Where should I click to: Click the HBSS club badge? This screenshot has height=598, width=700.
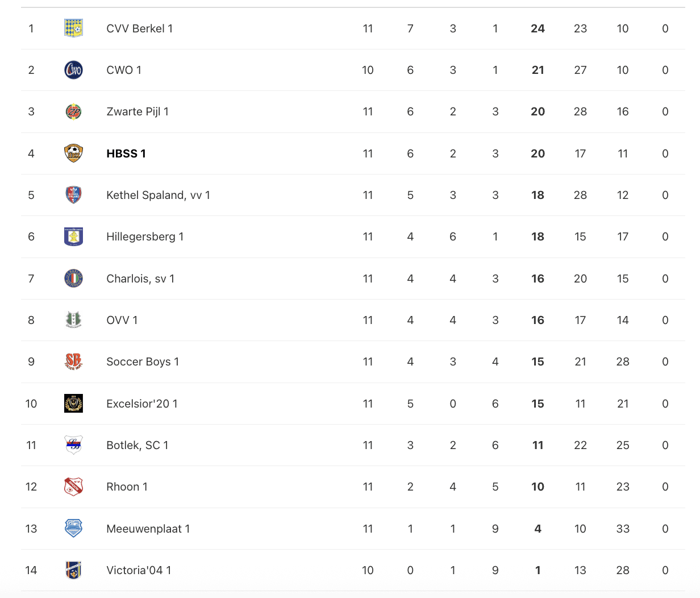(x=73, y=153)
